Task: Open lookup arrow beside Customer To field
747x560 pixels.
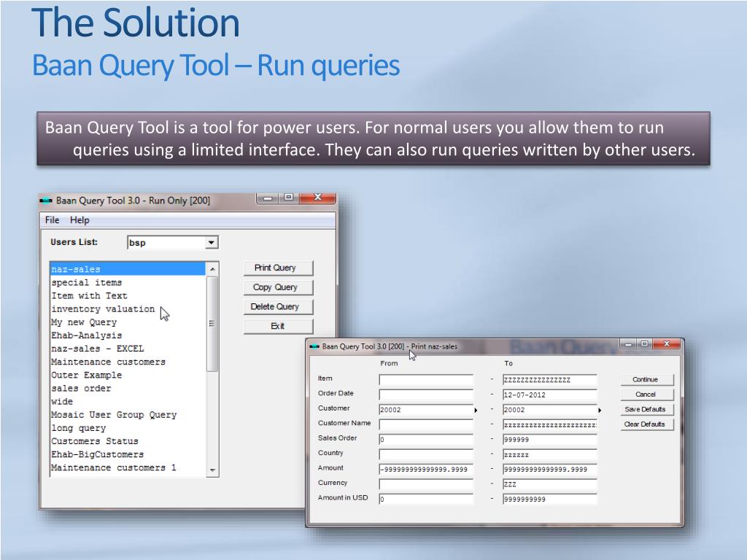Action: [x=600, y=411]
